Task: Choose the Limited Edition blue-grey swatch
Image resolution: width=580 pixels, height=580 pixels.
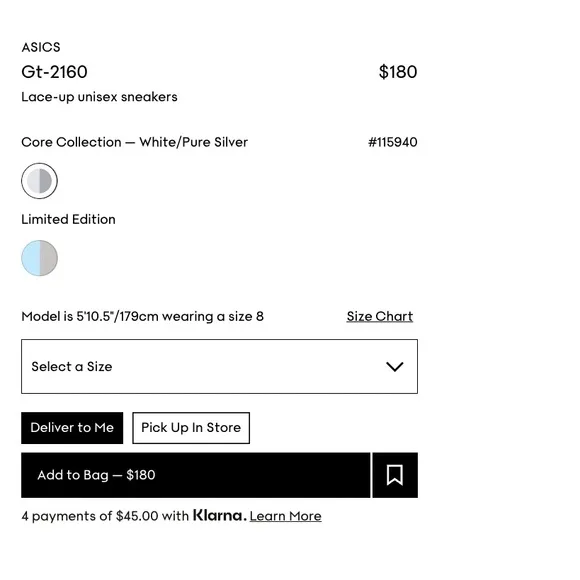Action: [x=40, y=258]
